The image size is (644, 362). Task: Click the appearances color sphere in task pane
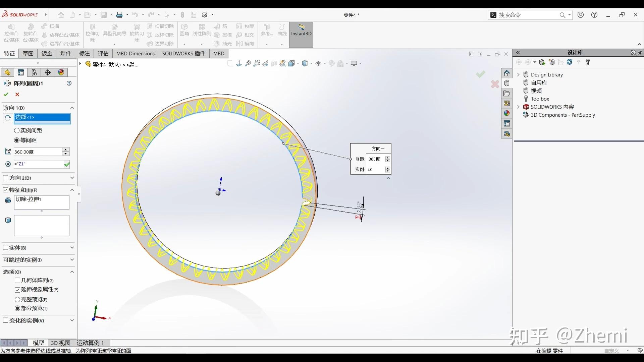pos(507,113)
